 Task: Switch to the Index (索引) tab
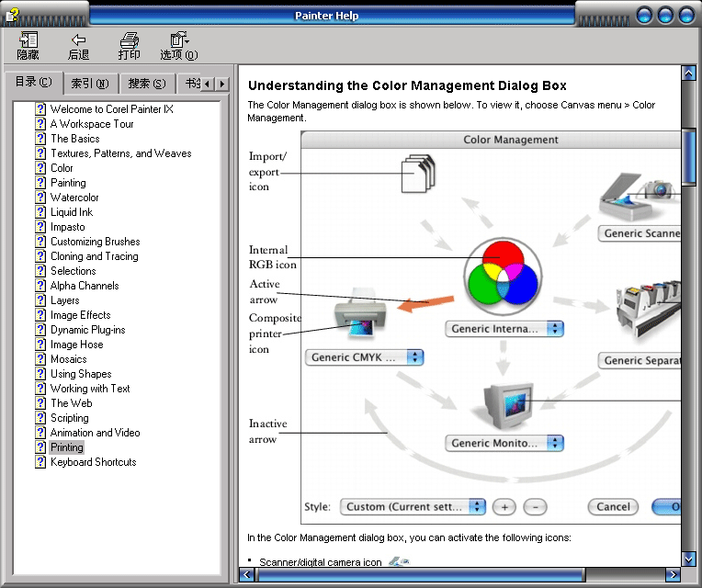90,84
